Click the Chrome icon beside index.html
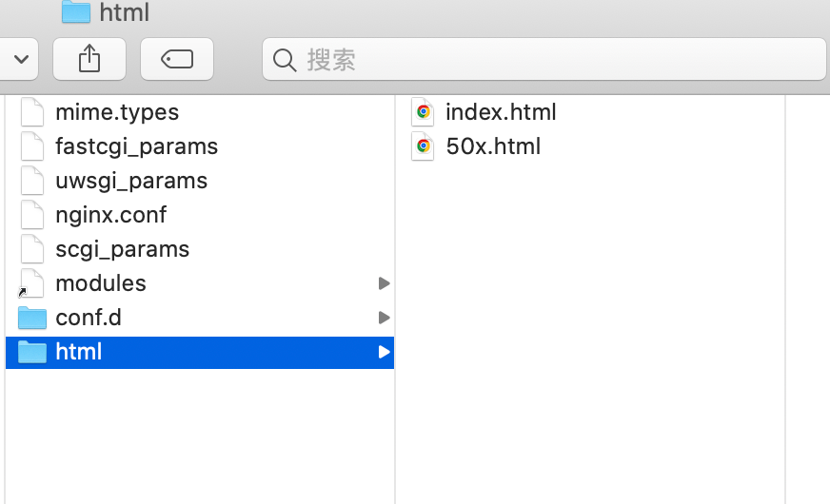The image size is (830, 504). (423, 112)
